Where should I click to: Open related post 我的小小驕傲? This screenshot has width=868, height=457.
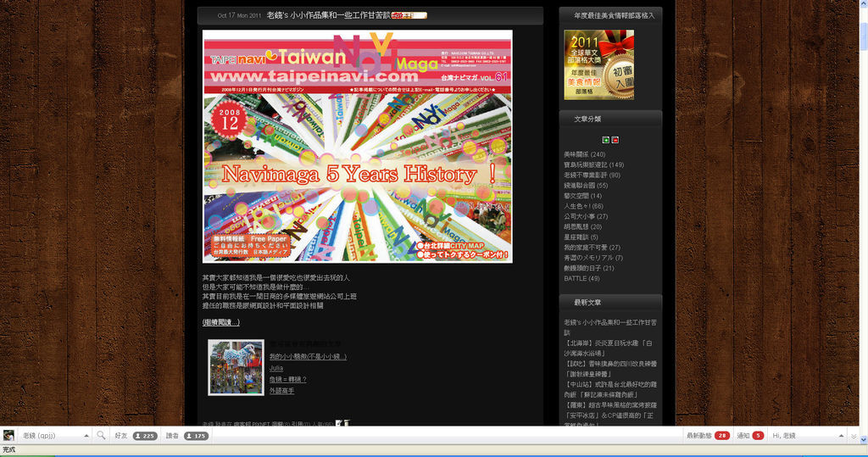pos(308,357)
